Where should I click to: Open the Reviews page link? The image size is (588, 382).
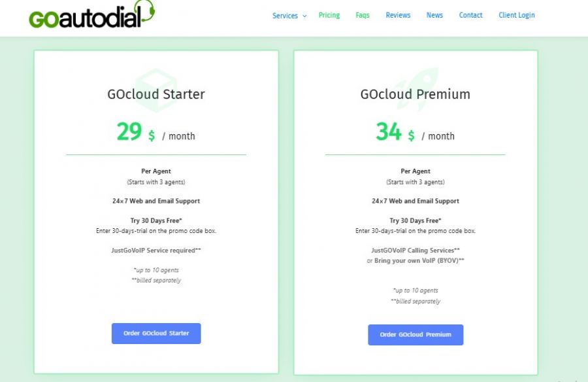[398, 15]
